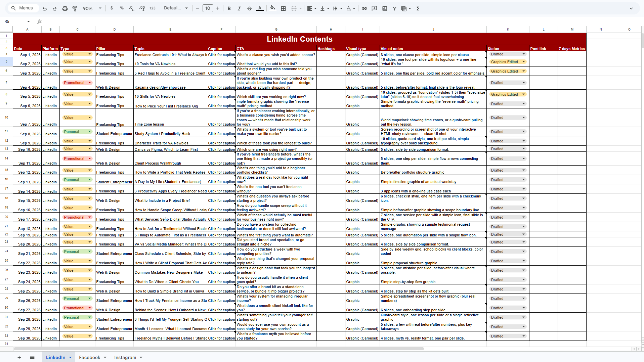This screenshot has width=644, height=362.
Task: Open the number format menu 123
Action: coord(153,8)
